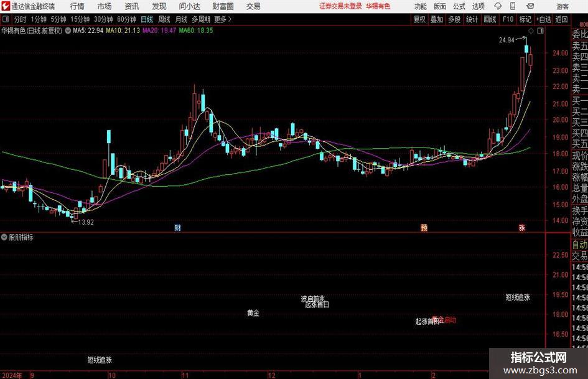The width and height of the screenshot is (588, 379).
Task: Expand 更多 period options chevron
Action: (230, 19)
